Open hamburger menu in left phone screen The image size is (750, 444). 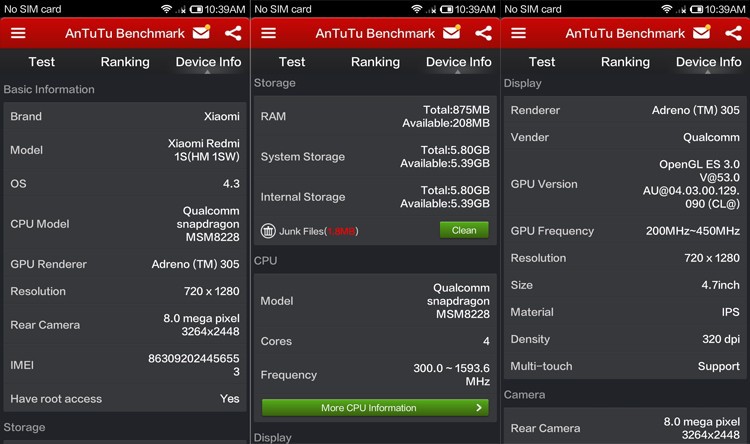(x=18, y=33)
